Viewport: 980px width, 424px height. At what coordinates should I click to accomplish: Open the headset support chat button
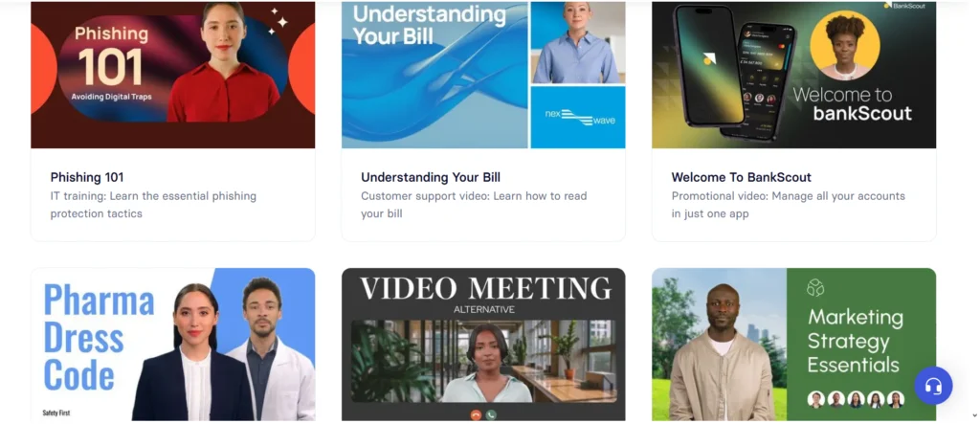pyautogui.click(x=933, y=386)
